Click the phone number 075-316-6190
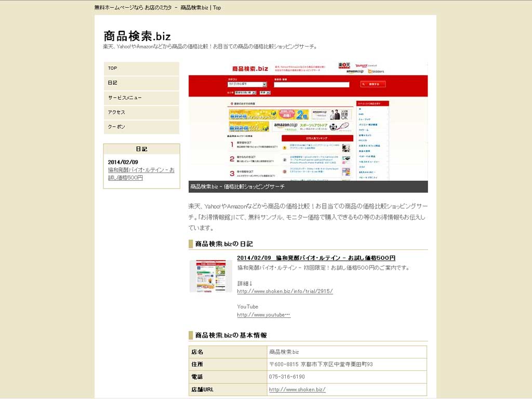This screenshot has width=532, height=399. 287,377
